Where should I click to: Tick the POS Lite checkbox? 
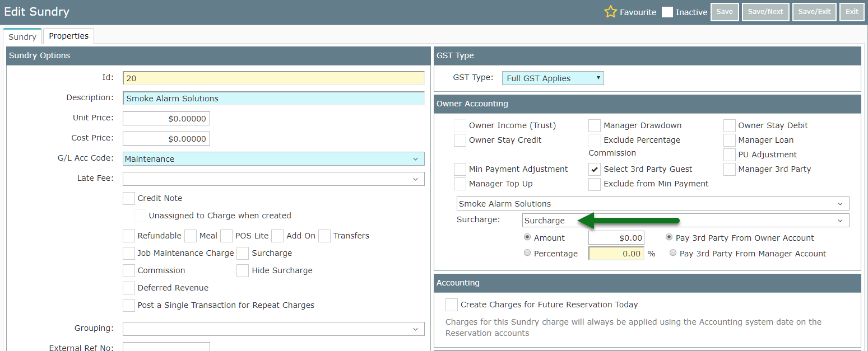point(226,236)
